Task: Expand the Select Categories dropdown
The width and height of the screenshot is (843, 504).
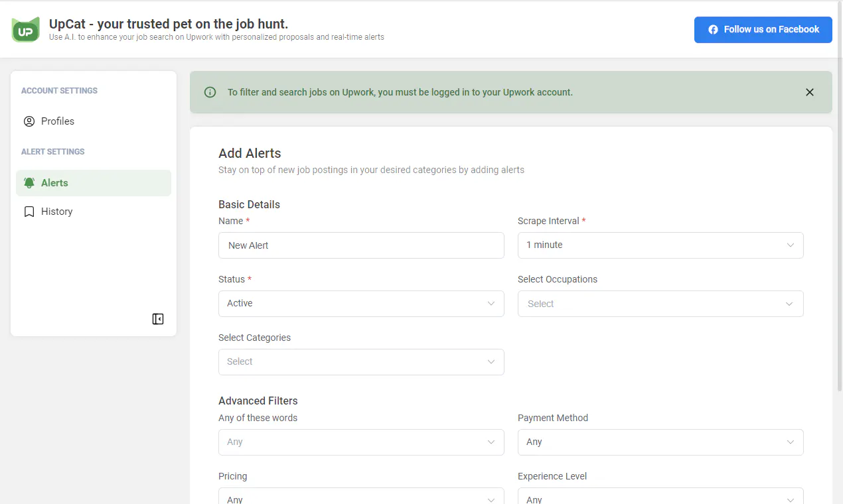Action: coord(361,362)
